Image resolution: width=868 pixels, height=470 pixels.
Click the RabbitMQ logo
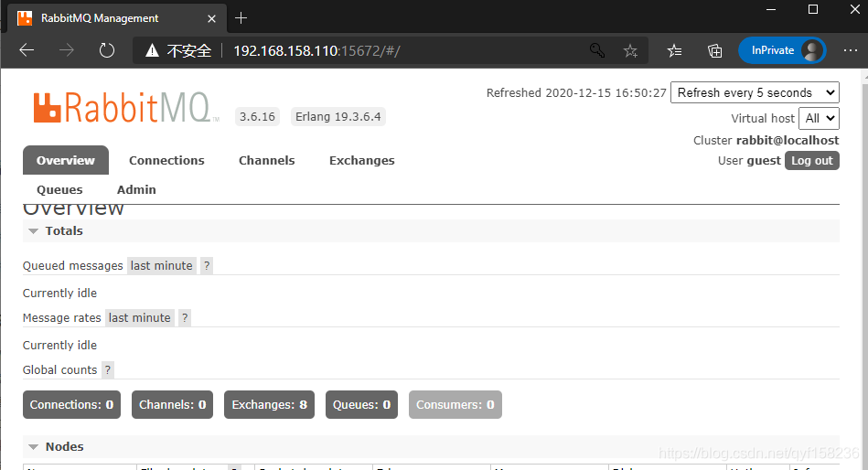coord(125,107)
